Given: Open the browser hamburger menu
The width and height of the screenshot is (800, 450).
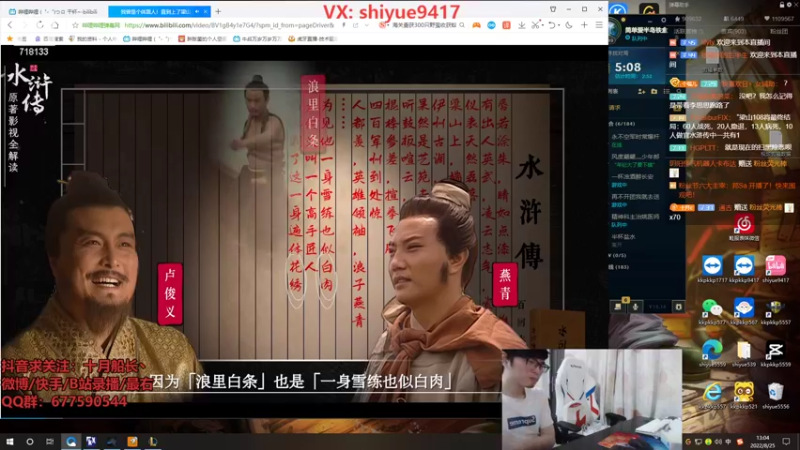Looking at the screenshot, I should 599,25.
